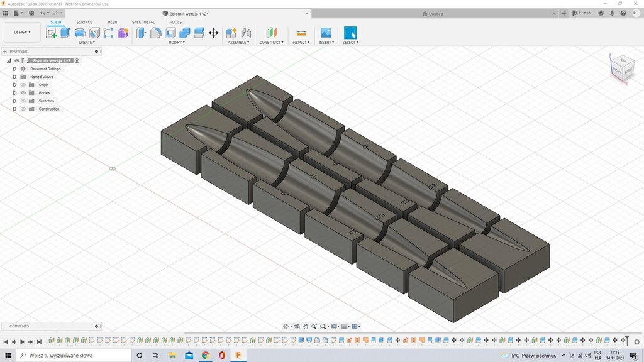Open the DESIGN workspace dropdown
The image size is (644, 362).
(22, 32)
